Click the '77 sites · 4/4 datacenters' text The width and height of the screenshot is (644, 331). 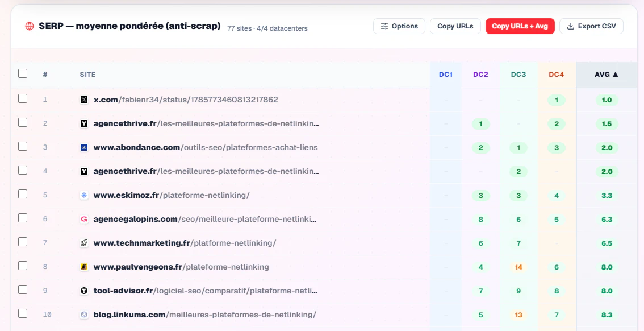point(267,28)
